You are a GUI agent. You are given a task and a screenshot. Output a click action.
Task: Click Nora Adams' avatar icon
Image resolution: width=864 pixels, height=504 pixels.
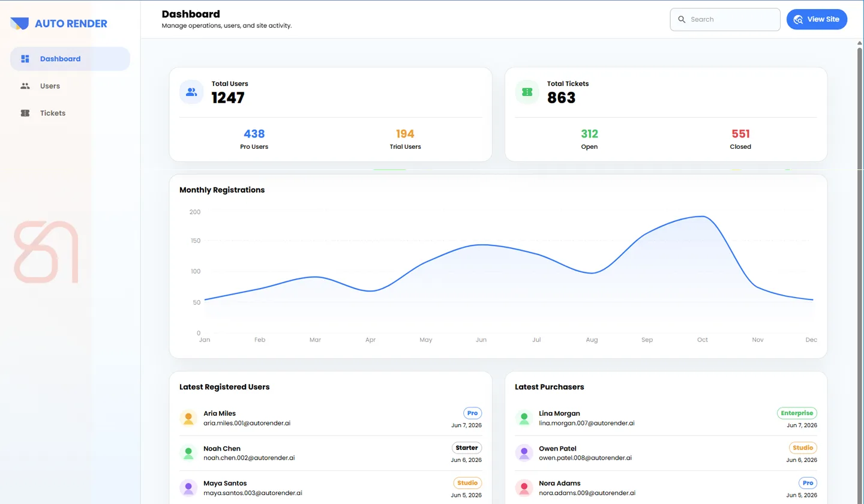524,487
